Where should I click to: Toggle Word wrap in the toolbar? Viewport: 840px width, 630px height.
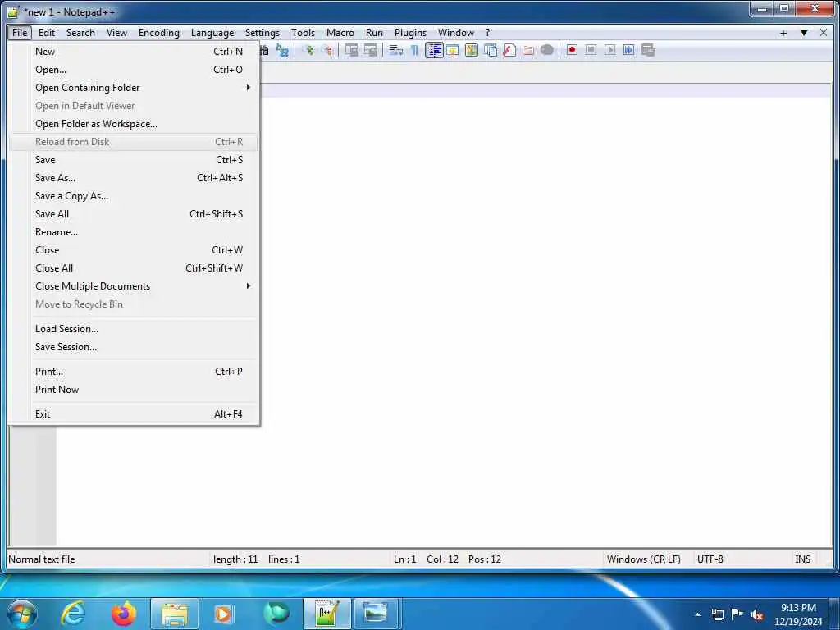[396, 50]
